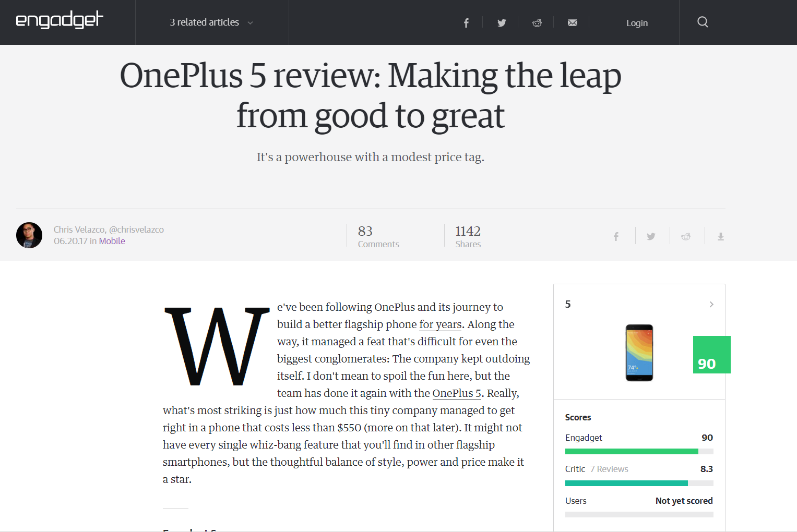Screen dimensions: 797x532
Task: Click the 'Not yet scored' users value
Action: [684, 501]
